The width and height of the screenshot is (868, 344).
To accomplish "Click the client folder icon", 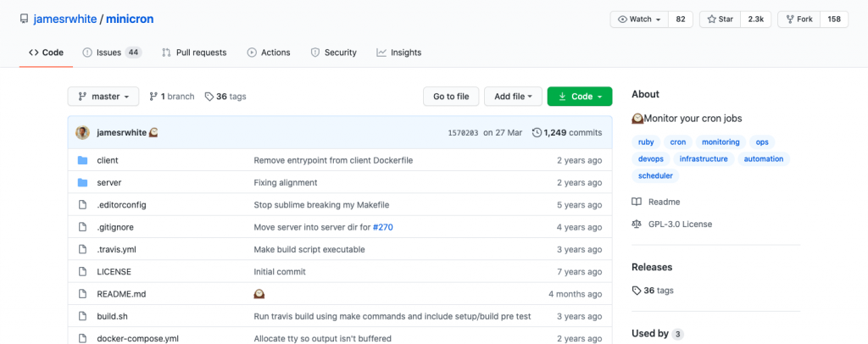I will [82, 160].
